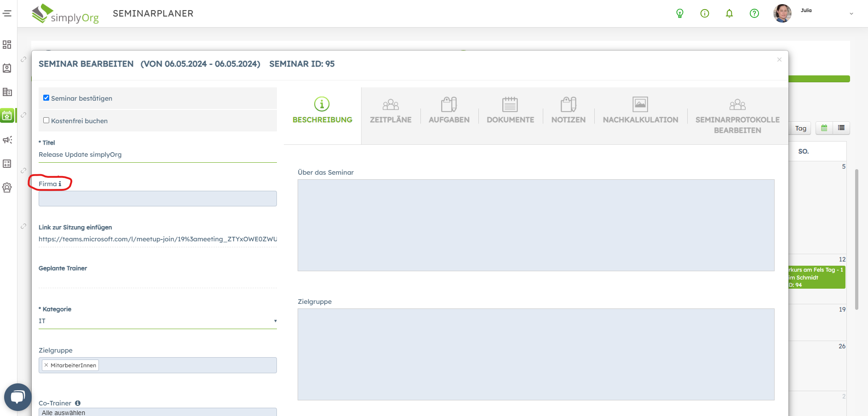
Task: Switch to list view icon
Action: pos(841,128)
